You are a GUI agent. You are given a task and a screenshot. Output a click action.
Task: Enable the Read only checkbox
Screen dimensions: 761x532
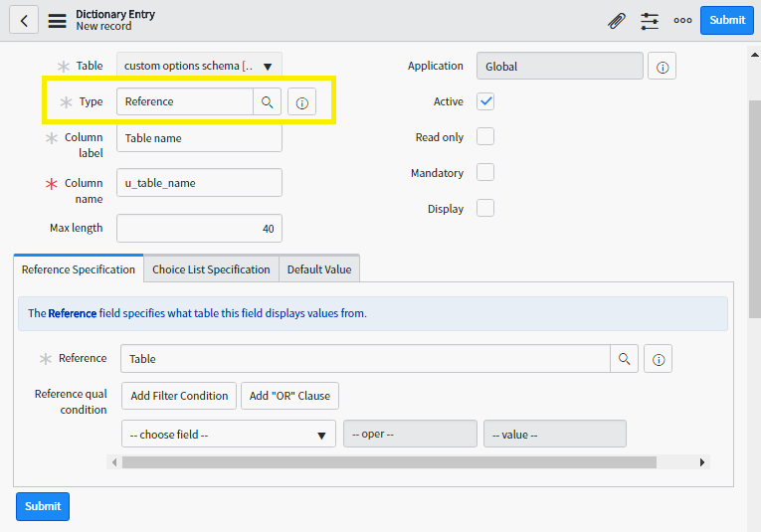point(485,137)
